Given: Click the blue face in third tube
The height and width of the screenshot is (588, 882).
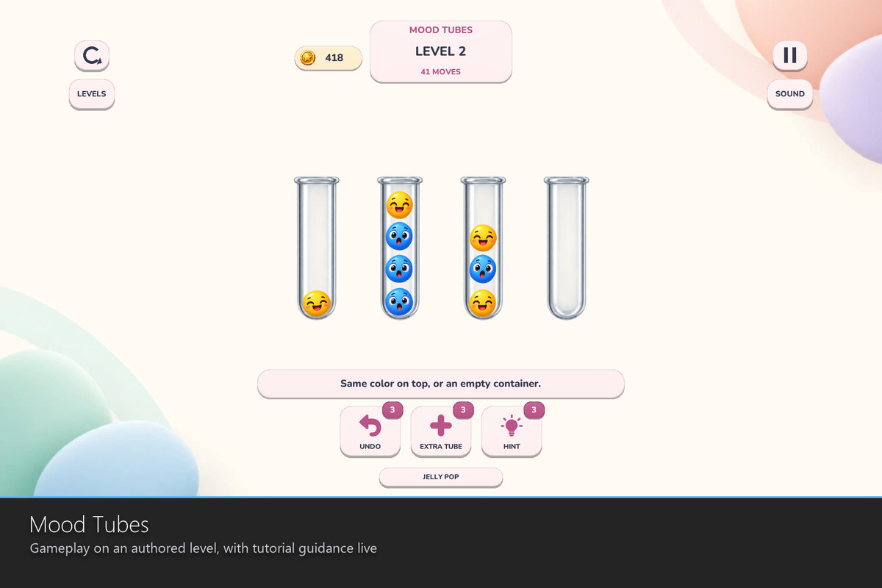Looking at the screenshot, I should click(483, 270).
